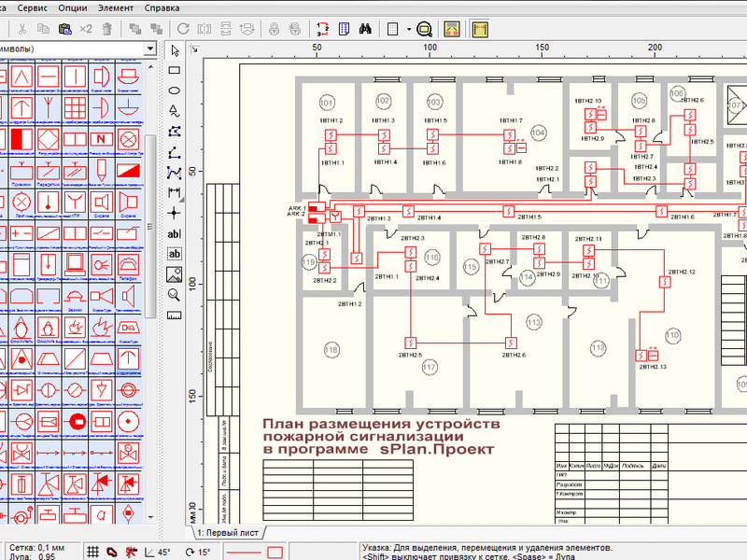The image size is (747, 560).
Task: Toggle the rubber-band connection mode icon
Action: tap(112, 552)
